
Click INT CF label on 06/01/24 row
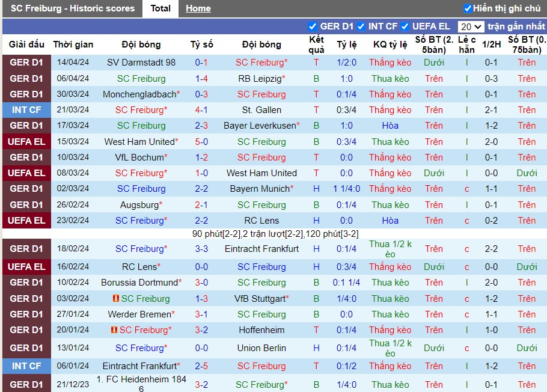coord(26,366)
